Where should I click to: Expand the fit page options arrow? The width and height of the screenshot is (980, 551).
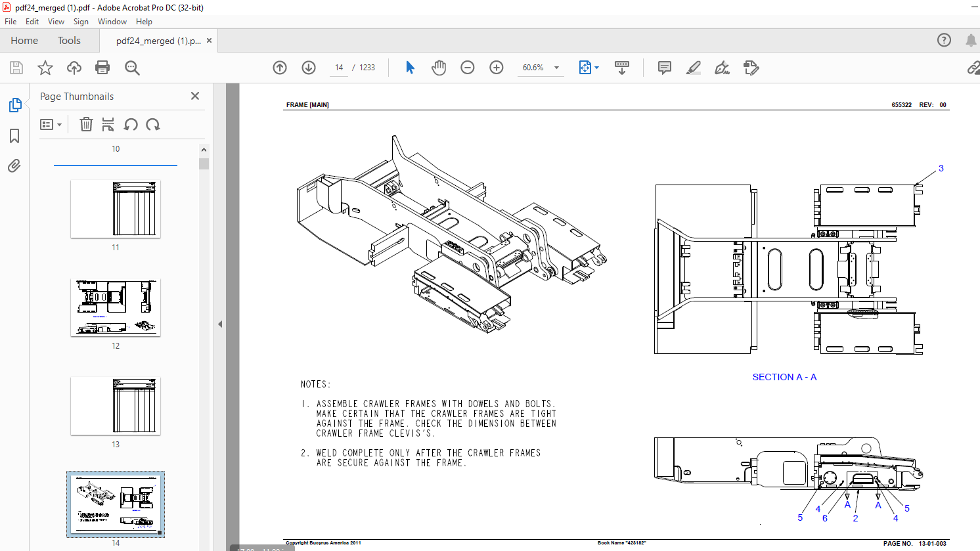click(x=596, y=68)
